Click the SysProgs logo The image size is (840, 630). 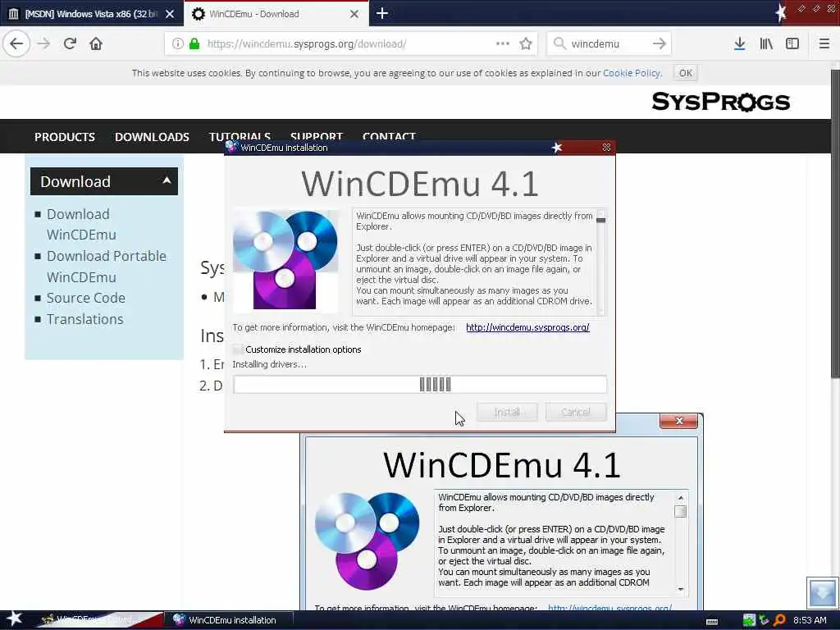pos(720,101)
